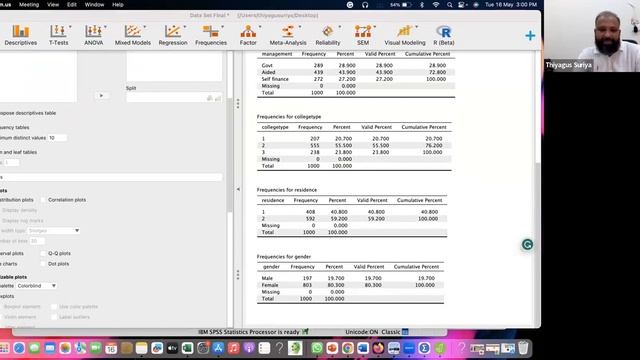Open Google Chrome from the dock
The height and width of the screenshot is (360, 640).
347,348
